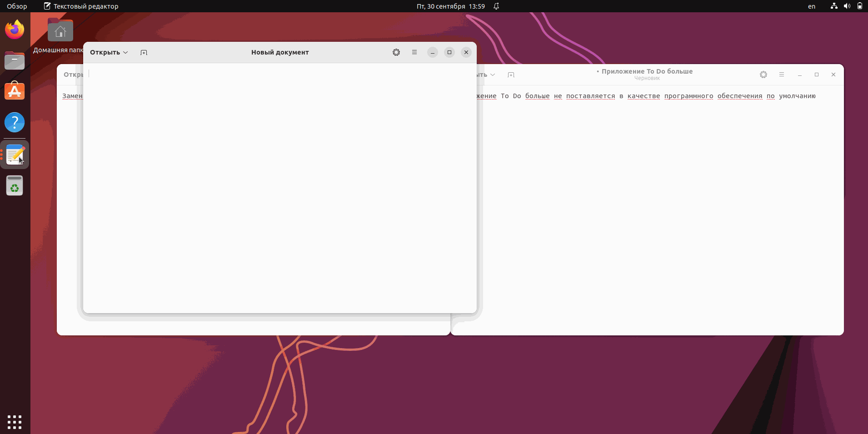Screen dimensions: 868x434
Task: Click the word обеспечения in To Do document
Action: click(x=740, y=96)
